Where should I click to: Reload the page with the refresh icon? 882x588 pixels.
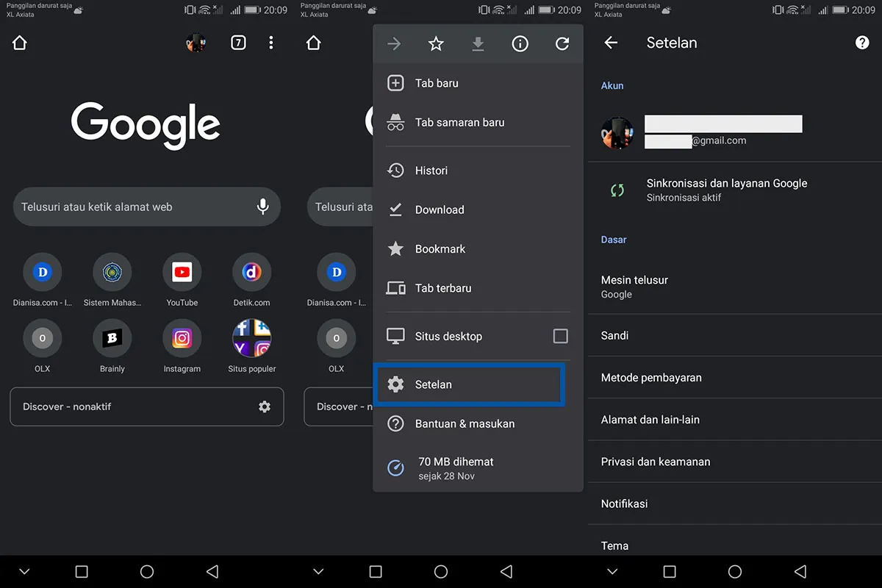coord(562,43)
